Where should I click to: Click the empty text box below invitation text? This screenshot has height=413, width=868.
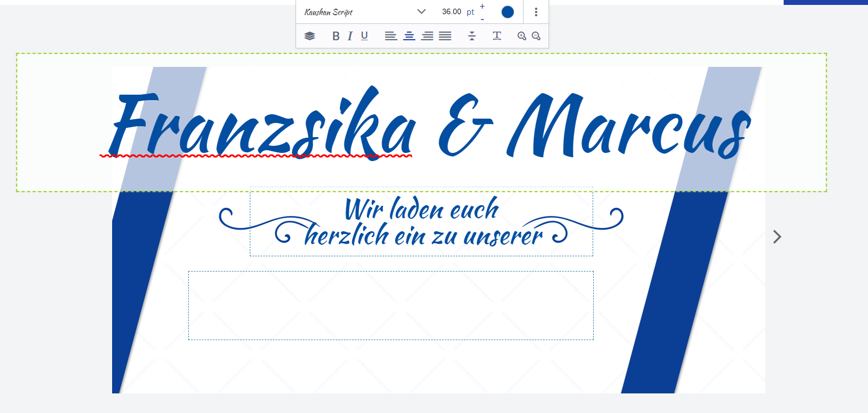tap(391, 305)
